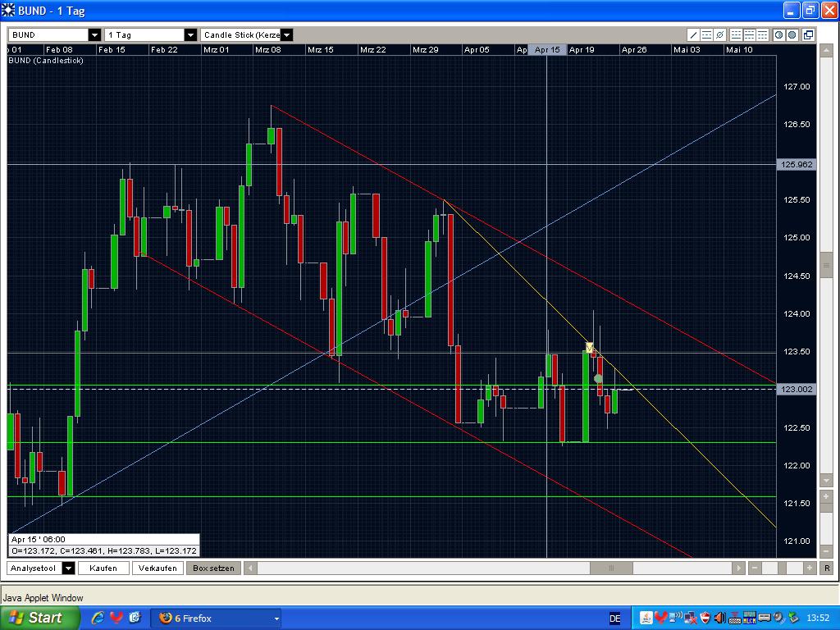Viewport: 840px width, 630px height.
Task: Open the BUND instrument dropdown
Action: [x=93, y=34]
